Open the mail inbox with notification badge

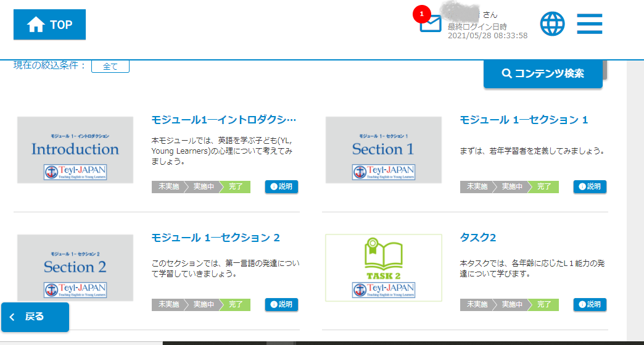coord(430,23)
